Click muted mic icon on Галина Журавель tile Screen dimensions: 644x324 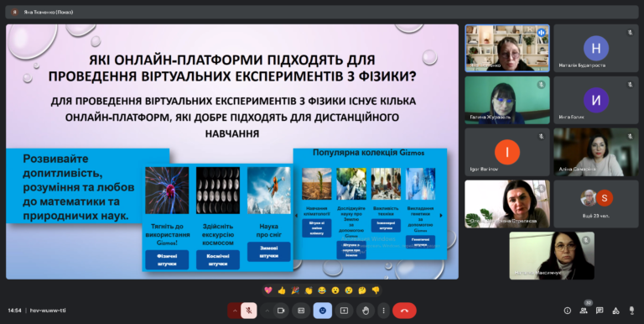point(542,84)
